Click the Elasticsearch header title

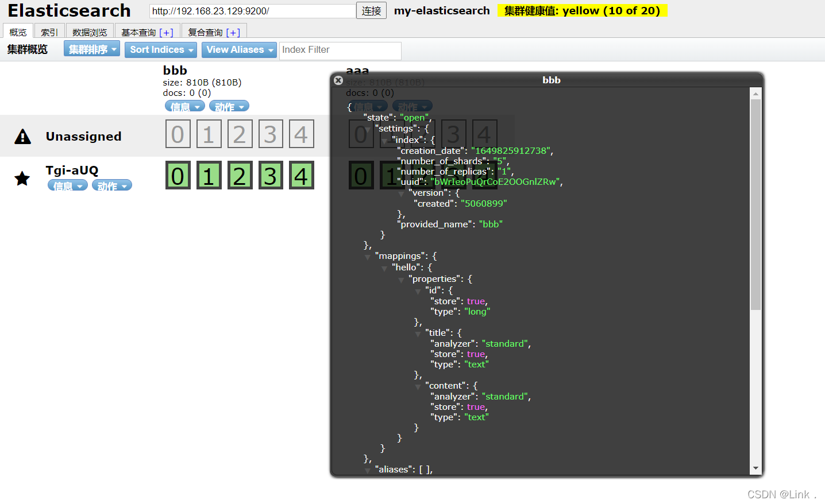point(69,10)
